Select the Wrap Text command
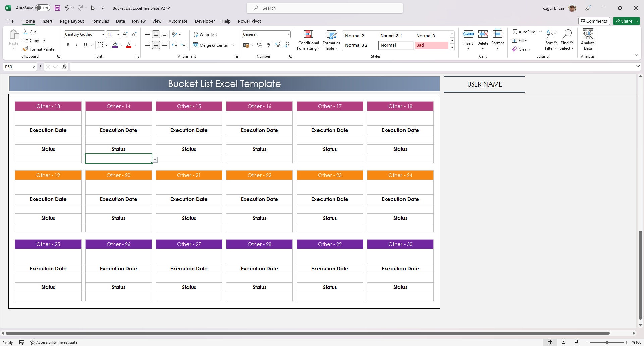 pyautogui.click(x=205, y=34)
